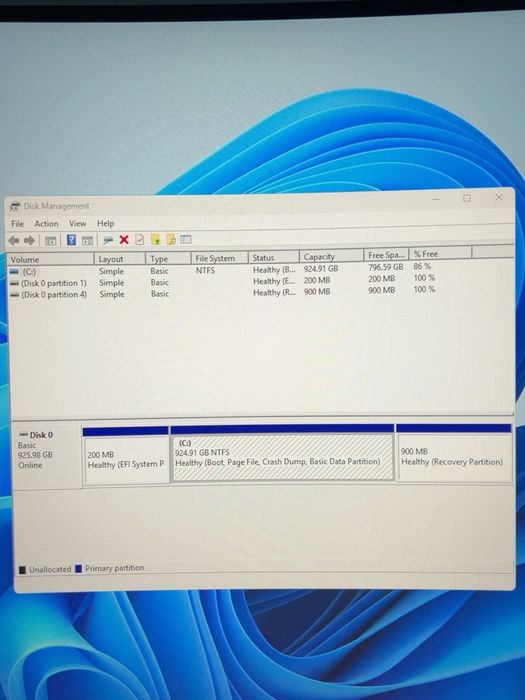Sort by the Capacity column header
Image resolution: width=525 pixels, height=700 pixels.
click(331, 256)
